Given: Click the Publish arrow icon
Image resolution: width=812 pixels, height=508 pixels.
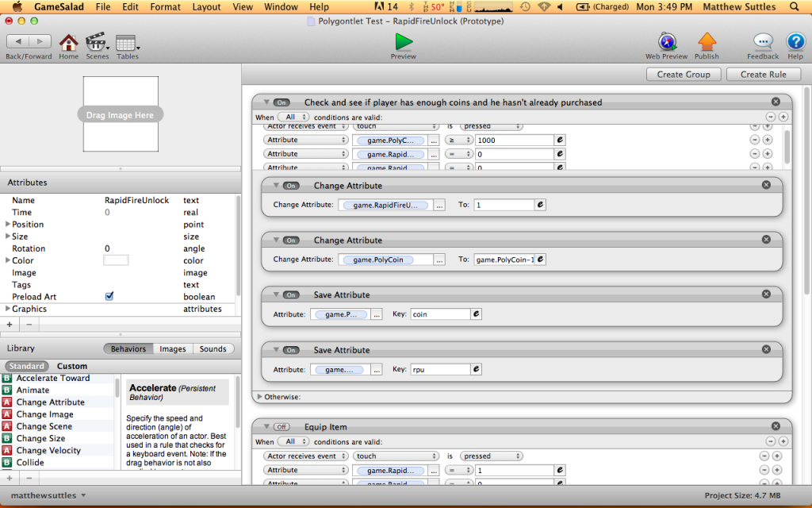Looking at the screenshot, I should point(707,42).
